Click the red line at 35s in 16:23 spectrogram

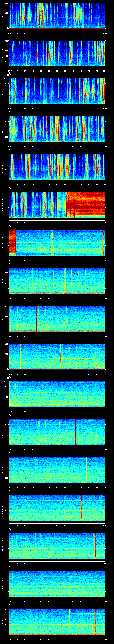[65, 280]
